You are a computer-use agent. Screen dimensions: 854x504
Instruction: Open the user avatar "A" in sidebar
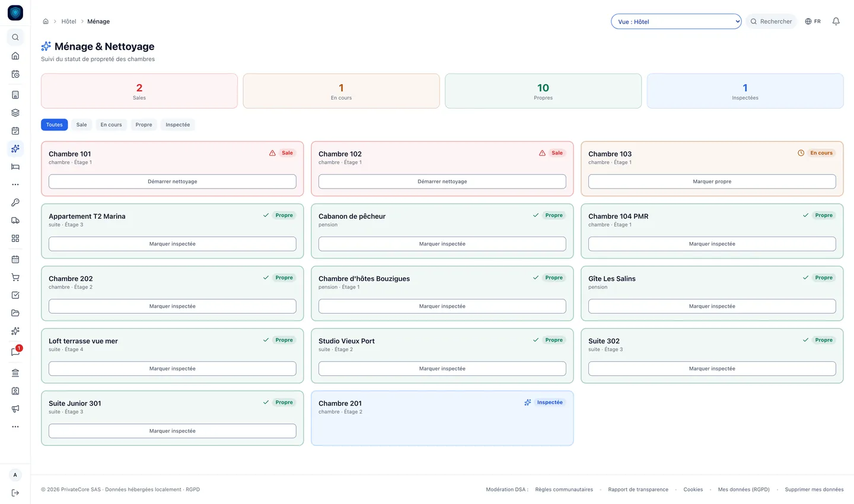pyautogui.click(x=15, y=475)
